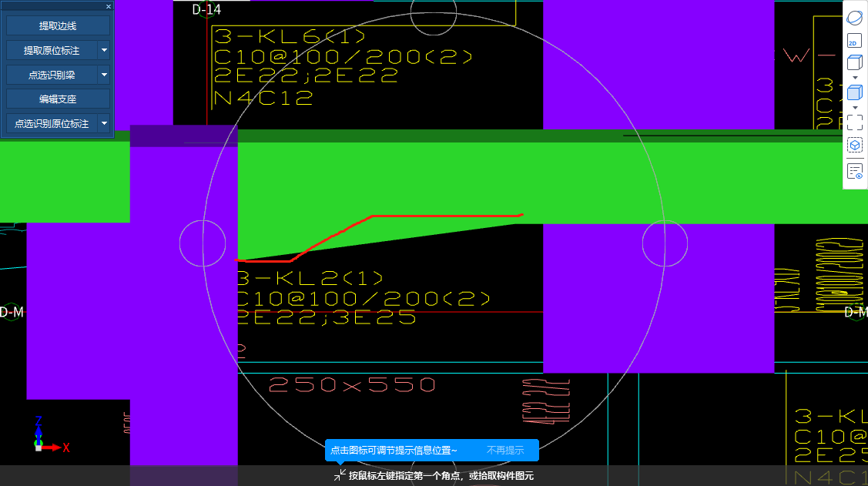Image resolution: width=868 pixels, height=486 pixels.
Task: Click the 3-KL2(1) beam annotation text
Action: coord(310,278)
